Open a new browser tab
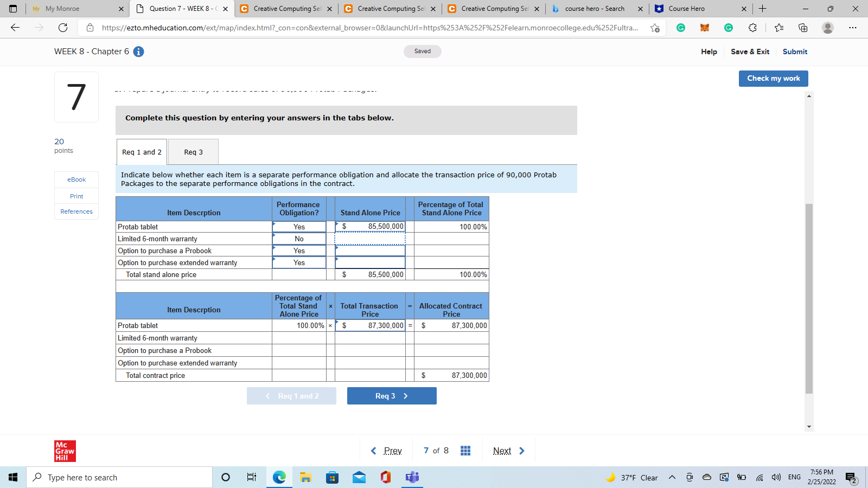 [x=762, y=9]
